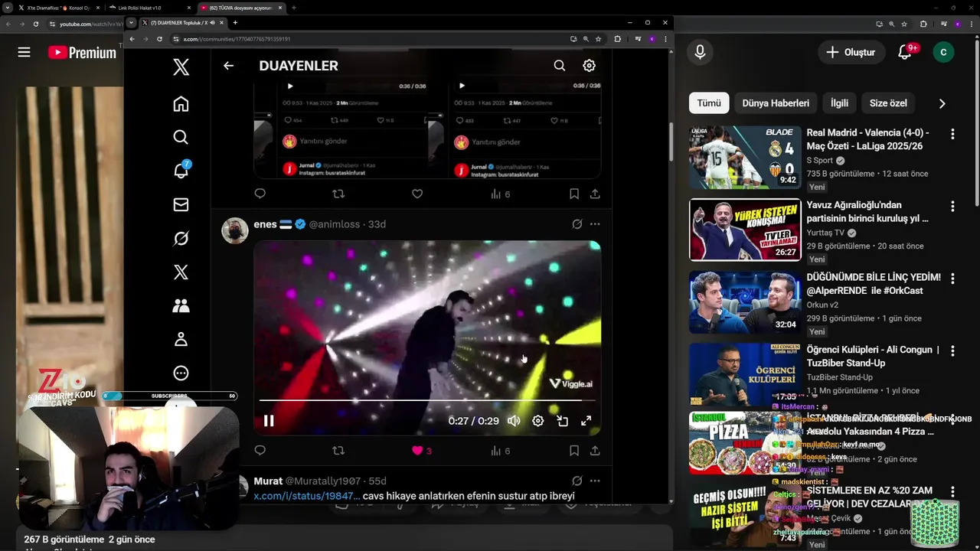Bookmark the top post above enes
This screenshot has height=551, width=980.
pyautogui.click(x=574, y=194)
